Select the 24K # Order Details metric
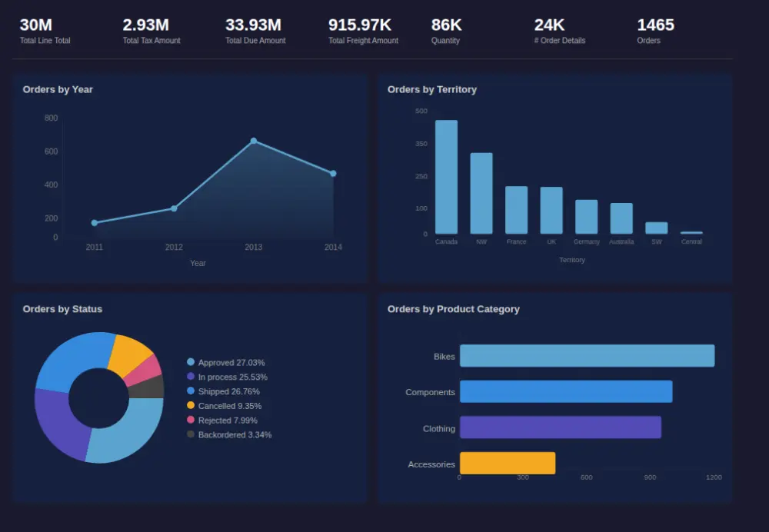 [560, 32]
